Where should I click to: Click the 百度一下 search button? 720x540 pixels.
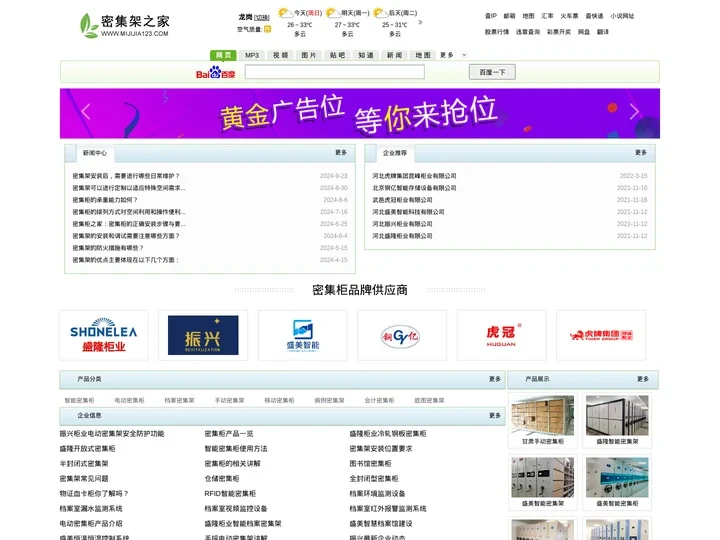[492, 72]
